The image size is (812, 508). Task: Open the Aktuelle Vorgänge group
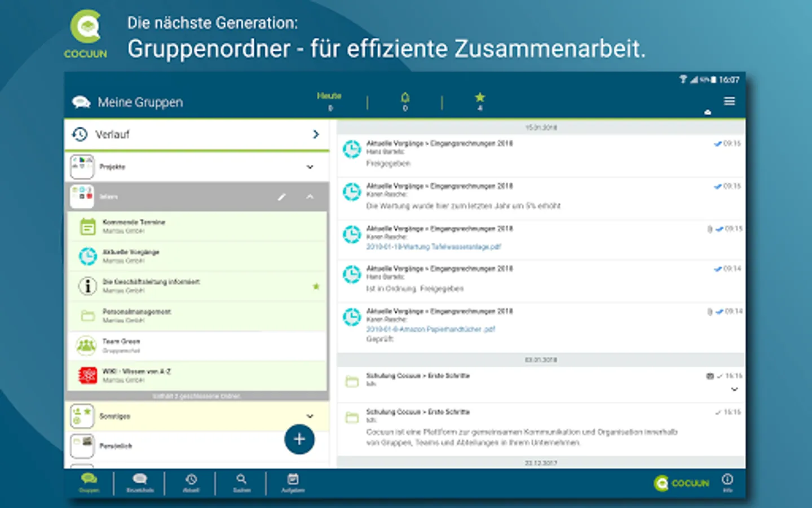(x=197, y=256)
